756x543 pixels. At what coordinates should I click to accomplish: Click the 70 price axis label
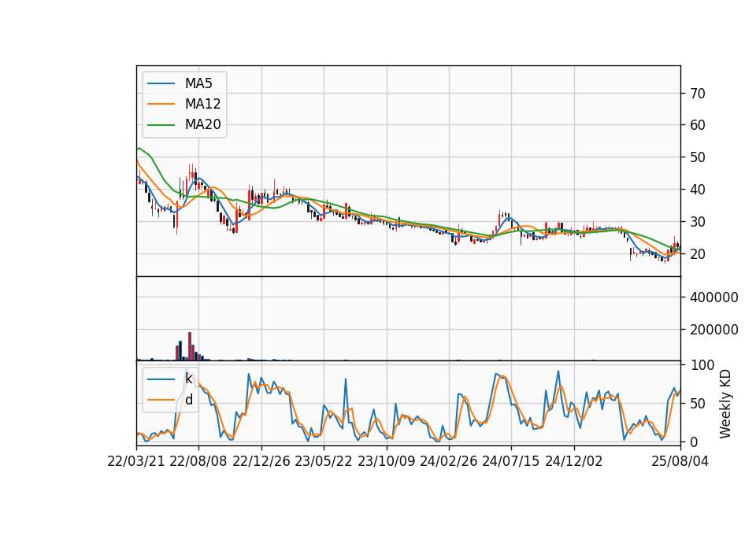pyautogui.click(x=697, y=94)
